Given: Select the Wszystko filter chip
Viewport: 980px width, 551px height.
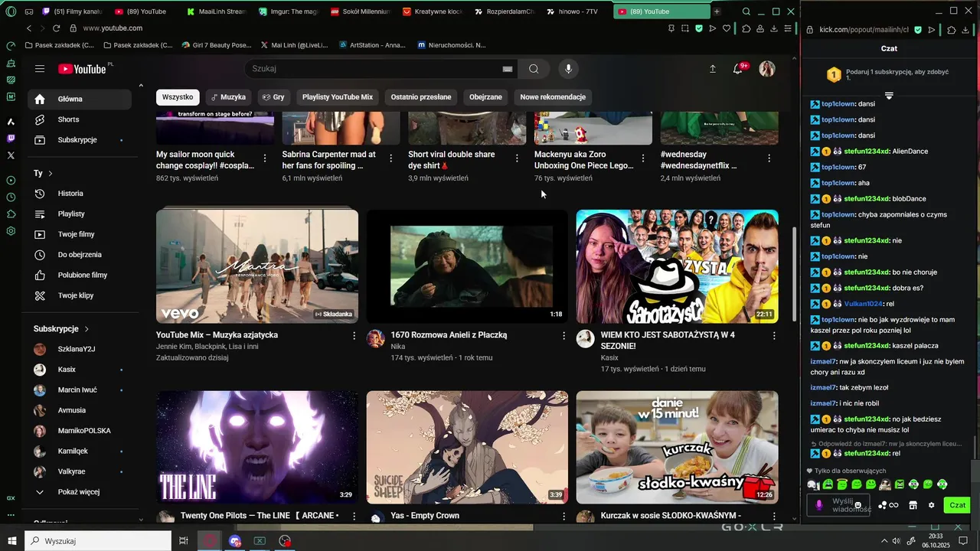Looking at the screenshot, I should pyautogui.click(x=178, y=97).
